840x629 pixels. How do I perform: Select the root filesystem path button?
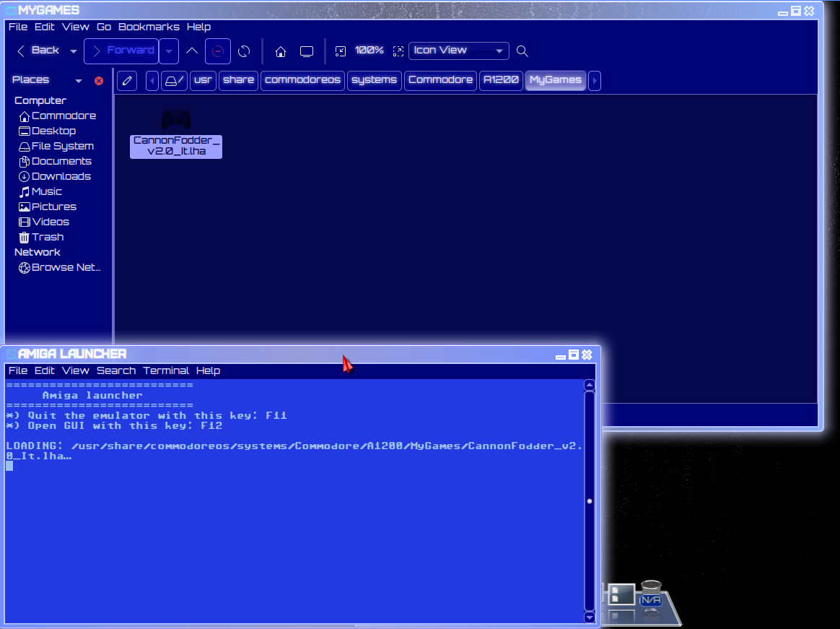[x=174, y=81]
